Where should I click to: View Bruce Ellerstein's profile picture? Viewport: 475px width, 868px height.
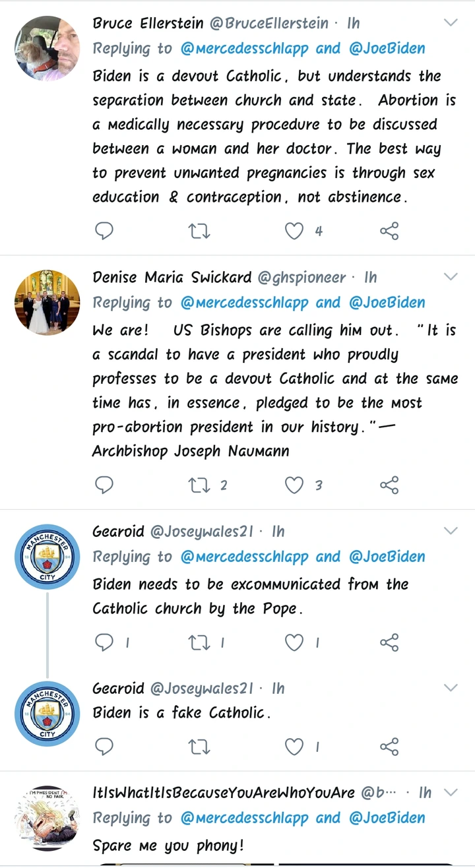47,47
